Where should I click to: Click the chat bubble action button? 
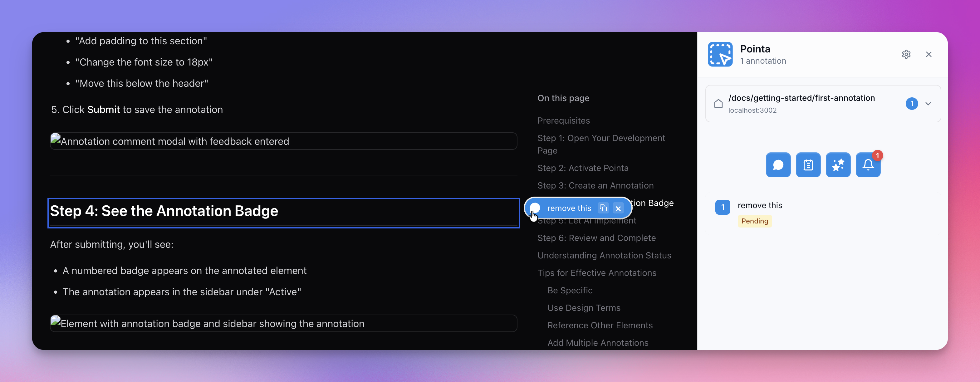pos(778,165)
